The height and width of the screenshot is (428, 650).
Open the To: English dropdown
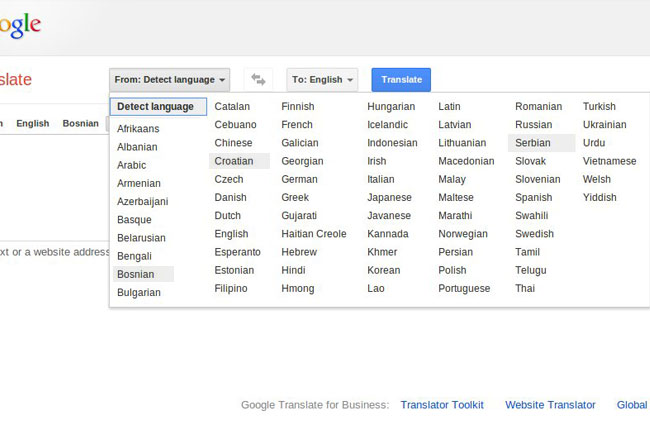click(x=322, y=80)
